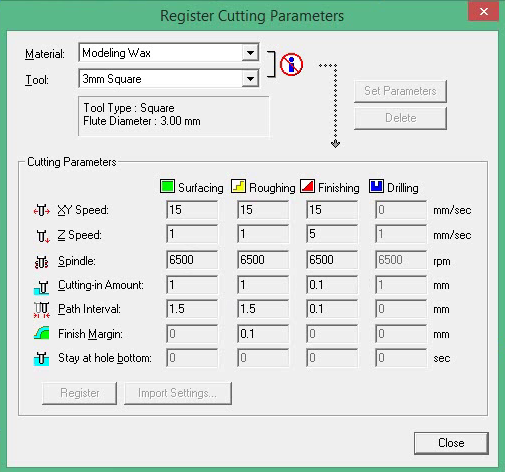This screenshot has width=505, height=472.
Task: Click the Tool Type : Square text
Action: pyautogui.click(x=129, y=108)
